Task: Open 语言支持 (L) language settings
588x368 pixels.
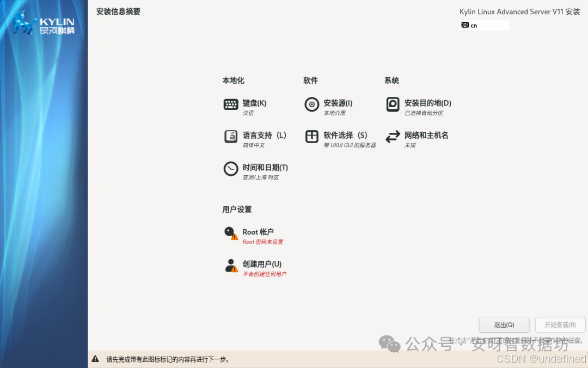Action: click(265, 136)
